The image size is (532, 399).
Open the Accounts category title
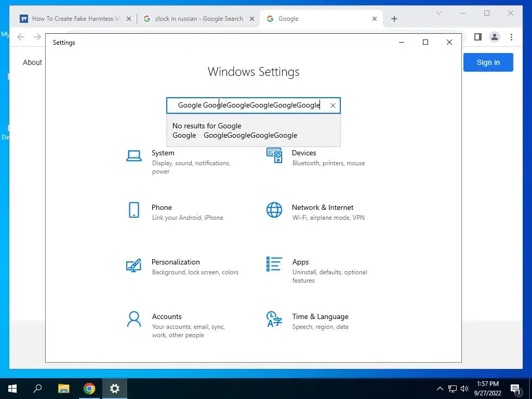[x=167, y=317]
